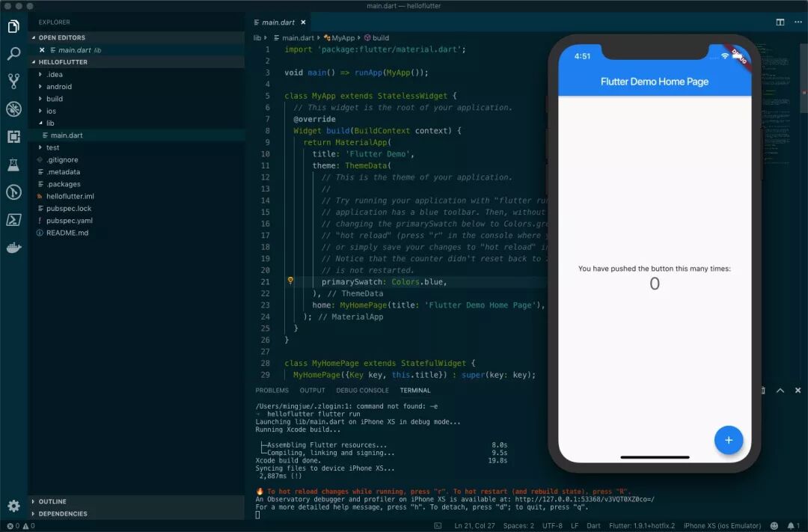Open the Search view in activity bar

point(14,54)
